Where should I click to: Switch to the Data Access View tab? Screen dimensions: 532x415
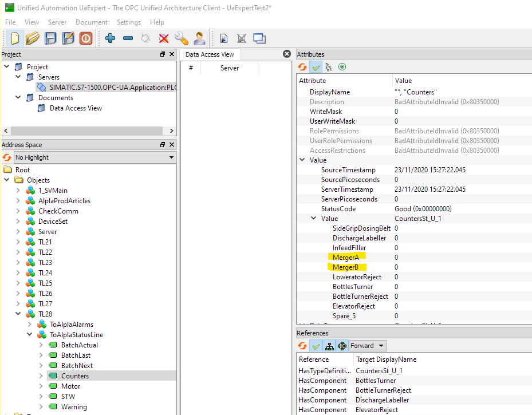(x=210, y=54)
